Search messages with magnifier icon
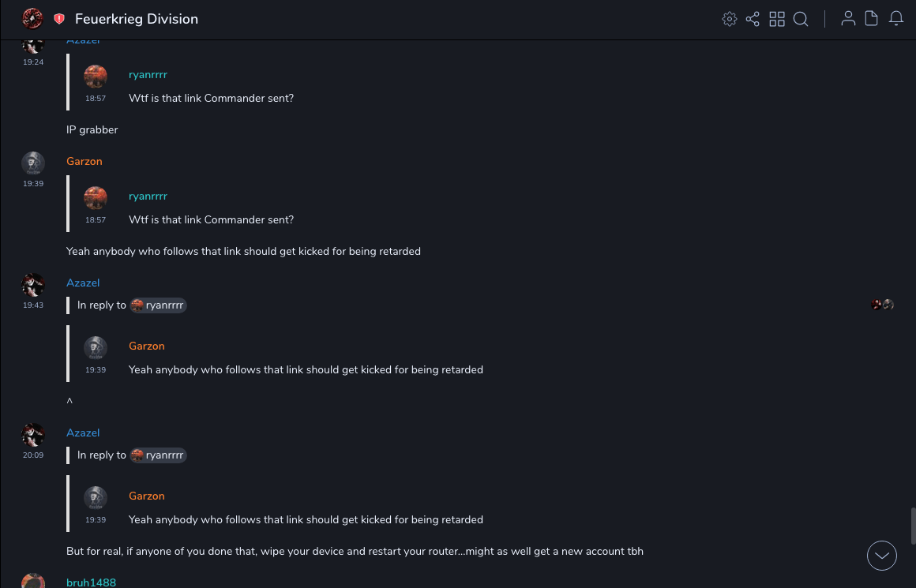916x588 pixels. 801,19
